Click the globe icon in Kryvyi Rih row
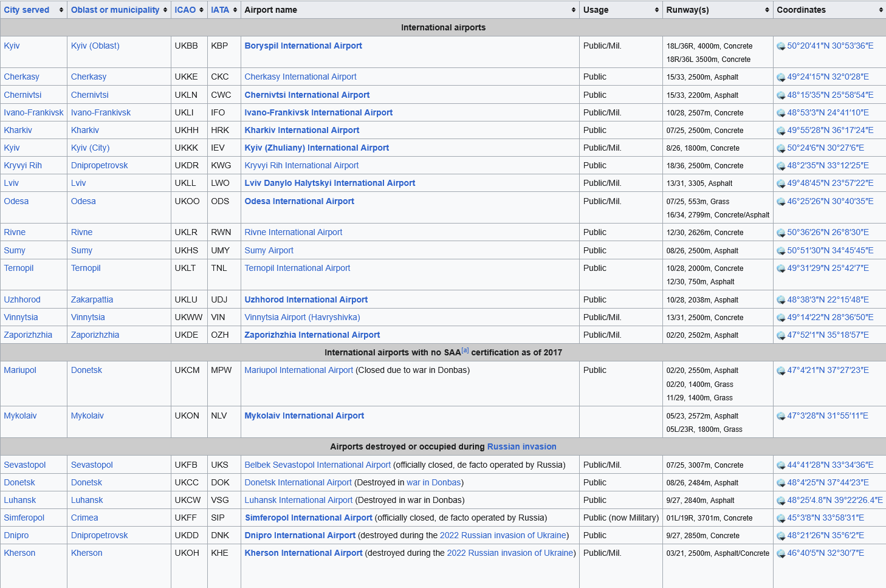Screen dimensions: 886x588 781,166
